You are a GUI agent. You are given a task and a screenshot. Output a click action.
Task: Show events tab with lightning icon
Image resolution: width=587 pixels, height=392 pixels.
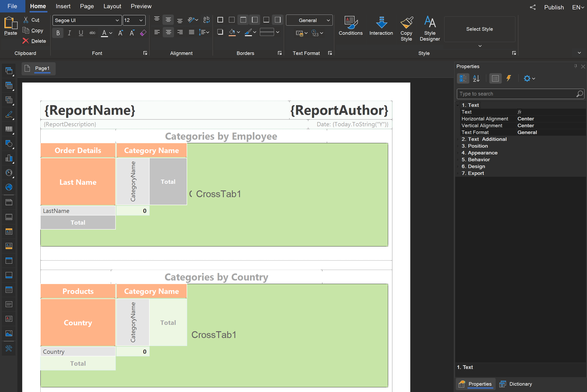(509, 78)
